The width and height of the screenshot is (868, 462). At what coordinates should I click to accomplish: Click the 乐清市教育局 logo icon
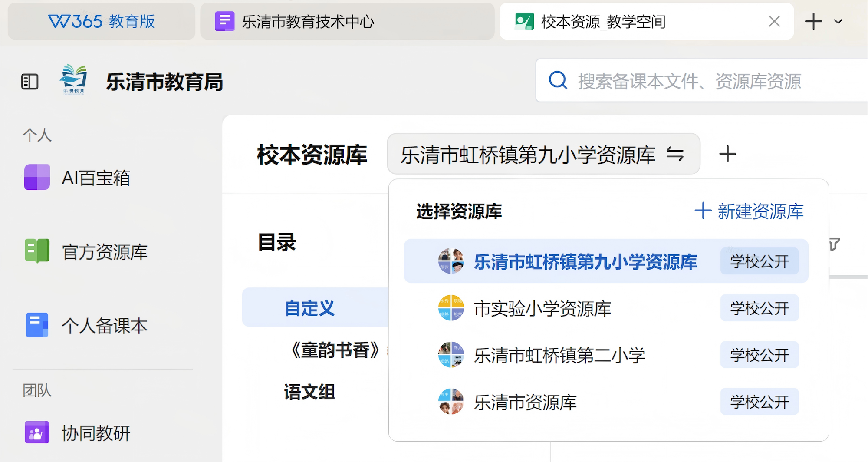click(73, 79)
